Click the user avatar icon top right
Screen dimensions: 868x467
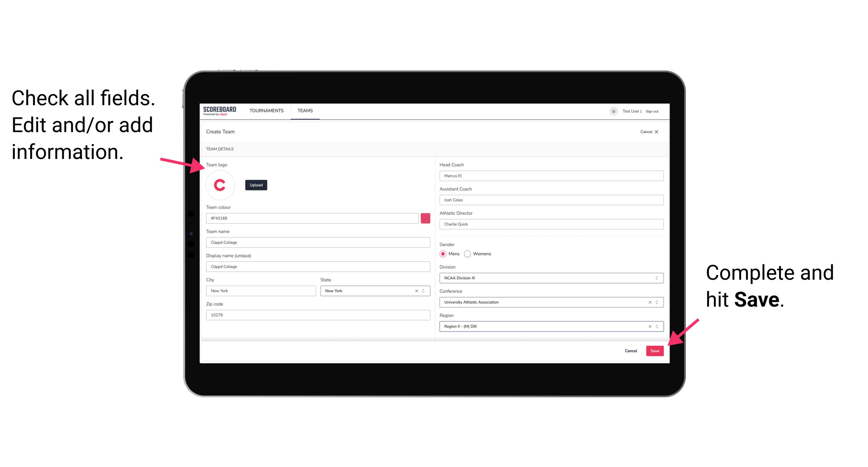pyautogui.click(x=612, y=111)
